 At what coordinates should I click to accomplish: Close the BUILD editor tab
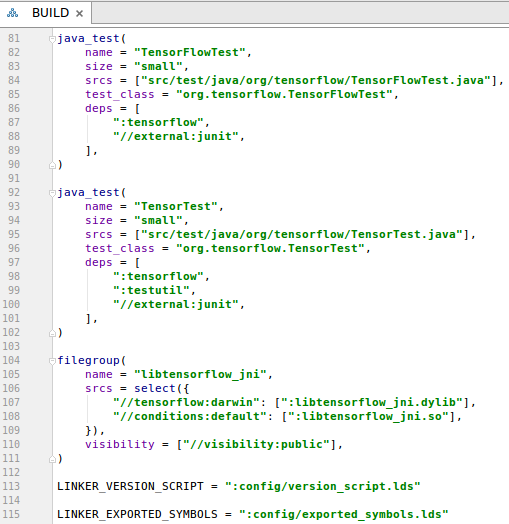(79, 13)
